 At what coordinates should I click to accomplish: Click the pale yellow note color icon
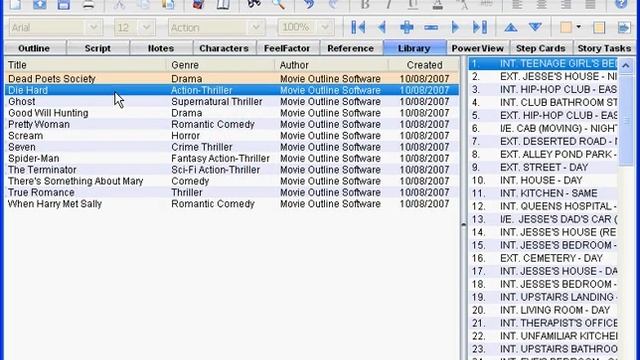pos(599,27)
